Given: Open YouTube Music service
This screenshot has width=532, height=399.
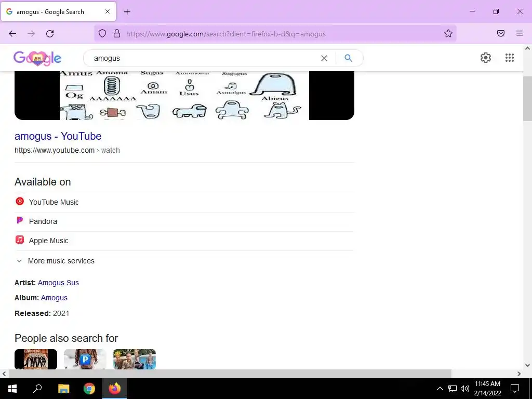Looking at the screenshot, I should (x=184, y=202).
